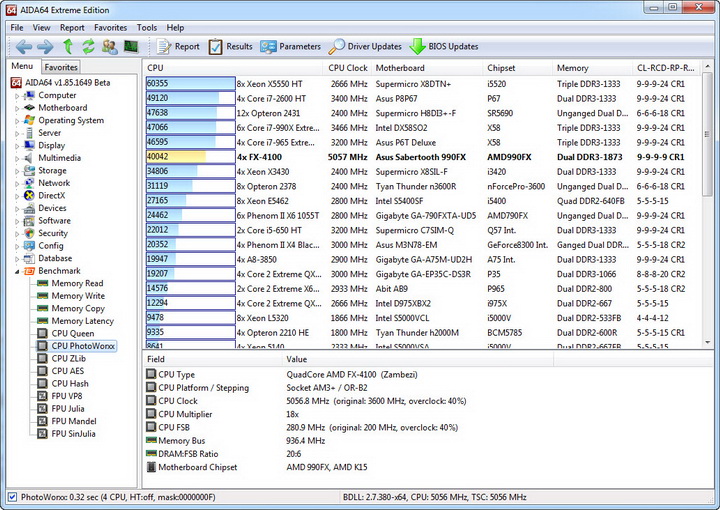Expand the Motherboard tree node
The width and height of the screenshot is (720, 510).
17,108
